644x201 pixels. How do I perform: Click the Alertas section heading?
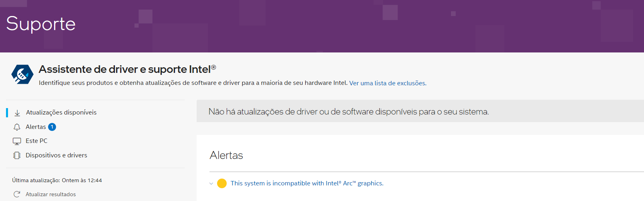click(x=226, y=155)
